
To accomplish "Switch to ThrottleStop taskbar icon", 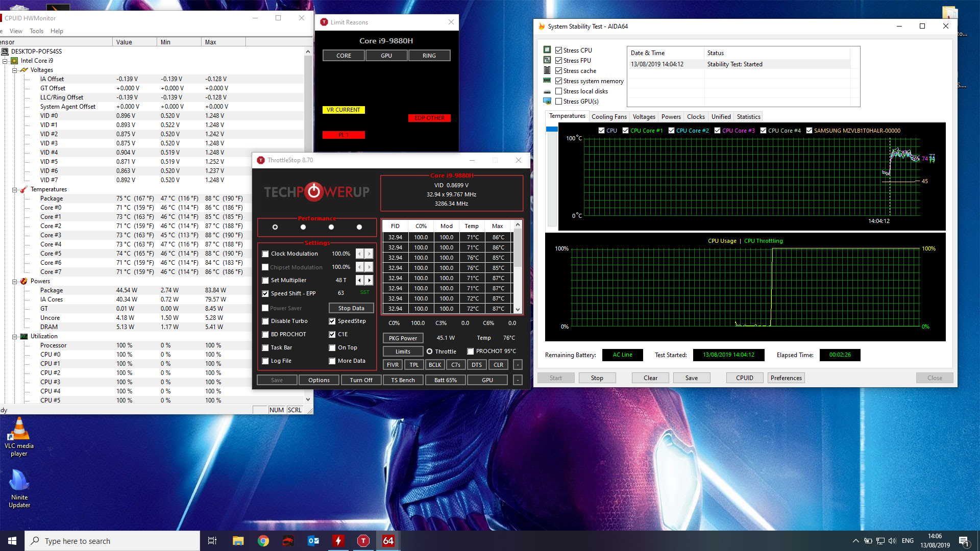I will pyautogui.click(x=363, y=541).
